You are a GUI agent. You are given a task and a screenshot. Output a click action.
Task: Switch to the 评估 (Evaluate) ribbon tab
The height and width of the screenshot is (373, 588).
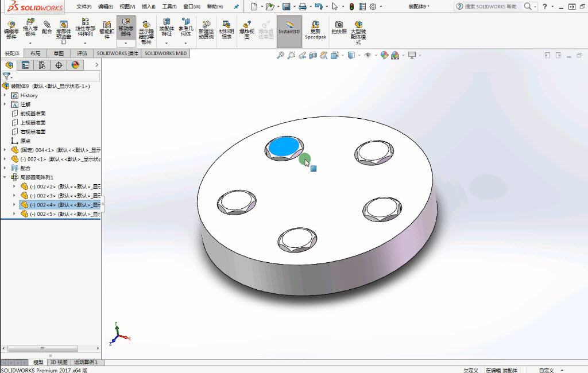click(82, 53)
